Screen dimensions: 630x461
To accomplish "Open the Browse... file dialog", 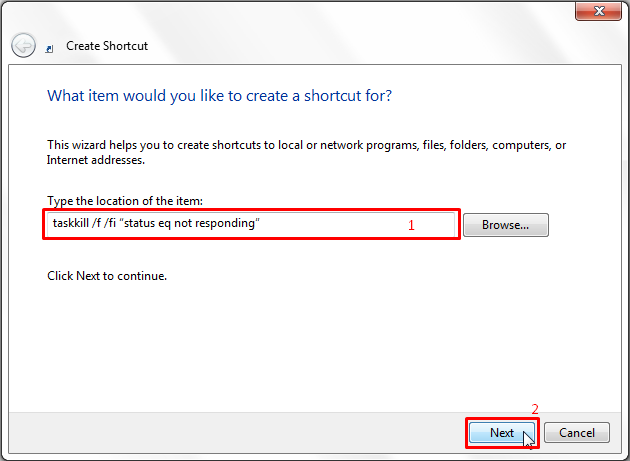I will click(x=505, y=225).
